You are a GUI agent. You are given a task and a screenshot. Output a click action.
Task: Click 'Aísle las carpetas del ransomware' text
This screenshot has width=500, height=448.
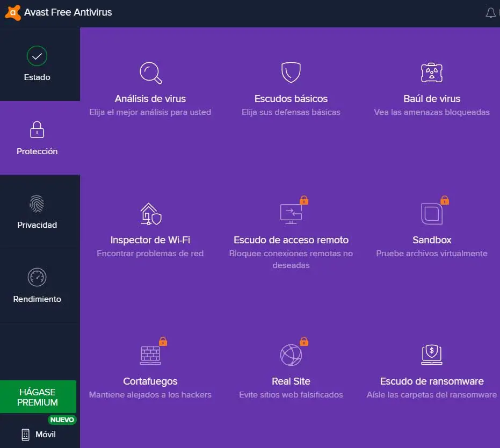[x=432, y=395]
